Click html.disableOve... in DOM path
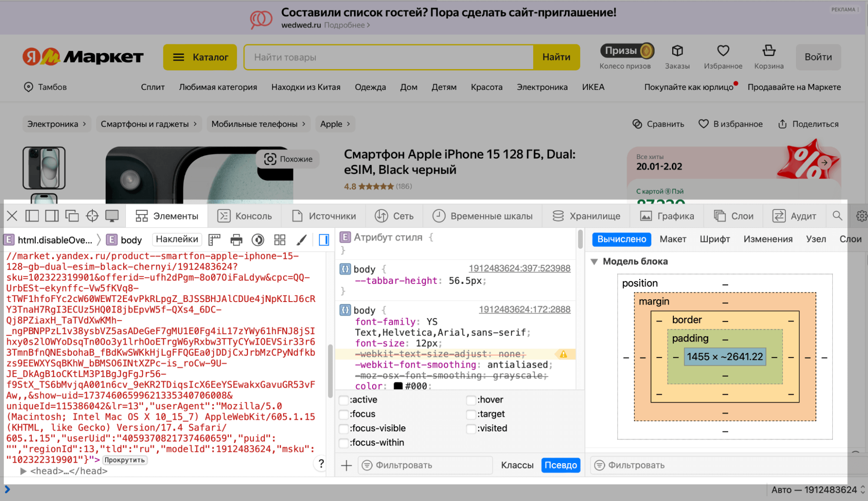Viewport: 868px width, 501px height. click(49, 240)
